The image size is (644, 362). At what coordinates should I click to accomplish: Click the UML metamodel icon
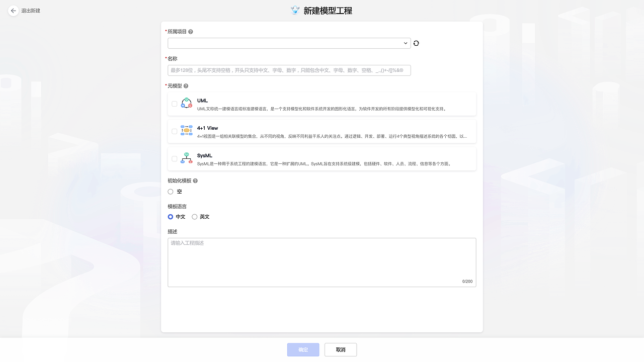point(186,103)
